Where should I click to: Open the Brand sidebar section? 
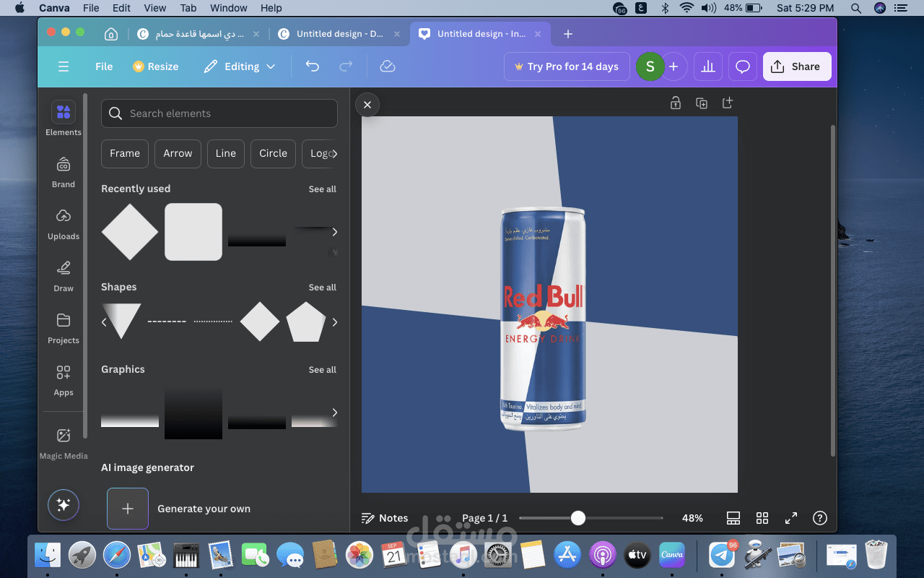[64, 172]
